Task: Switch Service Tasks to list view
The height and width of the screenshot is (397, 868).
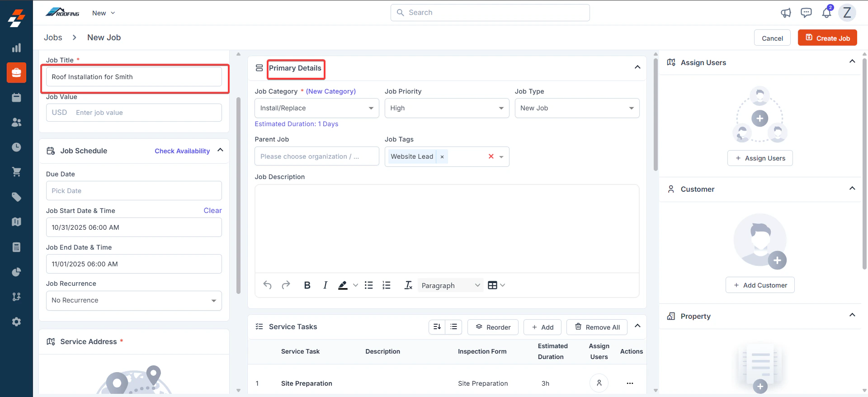Action: pyautogui.click(x=453, y=326)
